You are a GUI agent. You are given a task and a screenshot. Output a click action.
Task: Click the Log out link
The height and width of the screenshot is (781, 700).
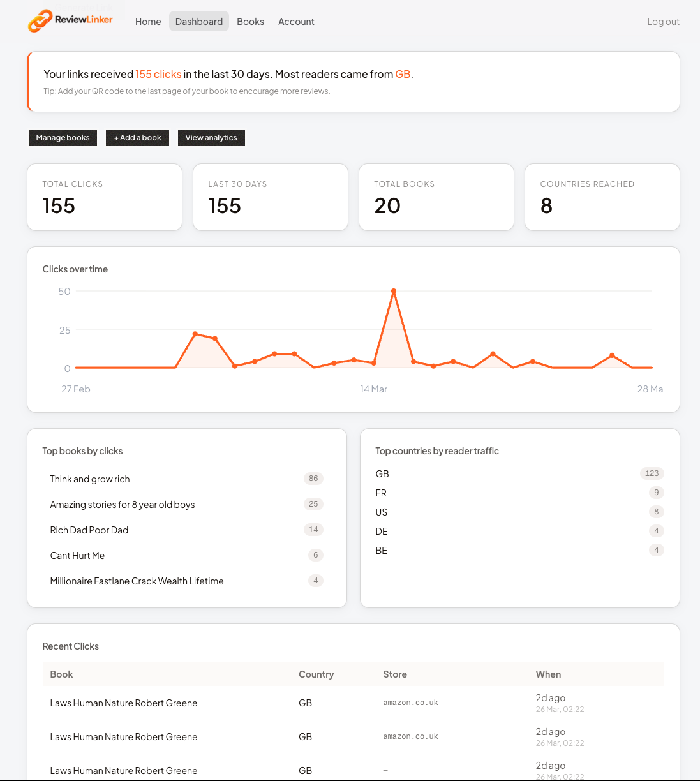(663, 22)
